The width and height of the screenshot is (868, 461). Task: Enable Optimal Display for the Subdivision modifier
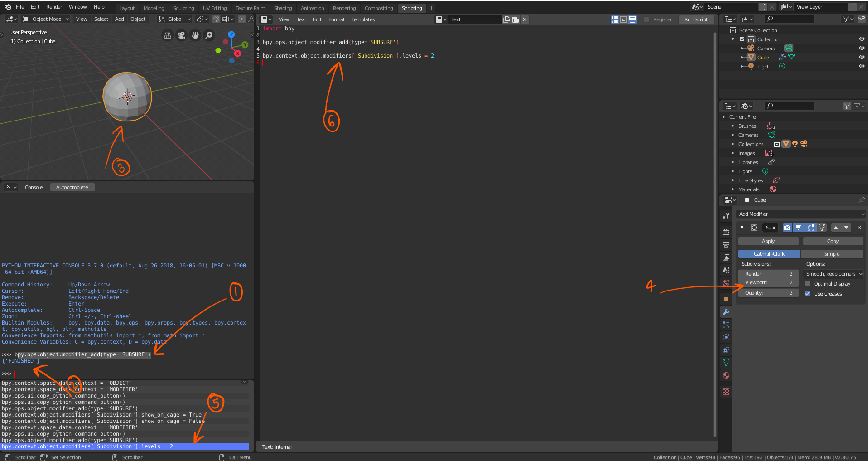(807, 283)
